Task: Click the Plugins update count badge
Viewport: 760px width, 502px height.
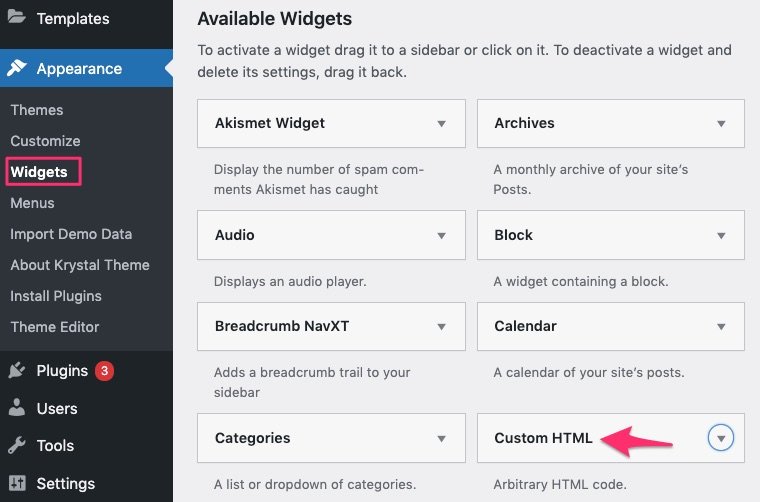Action: tap(105, 371)
